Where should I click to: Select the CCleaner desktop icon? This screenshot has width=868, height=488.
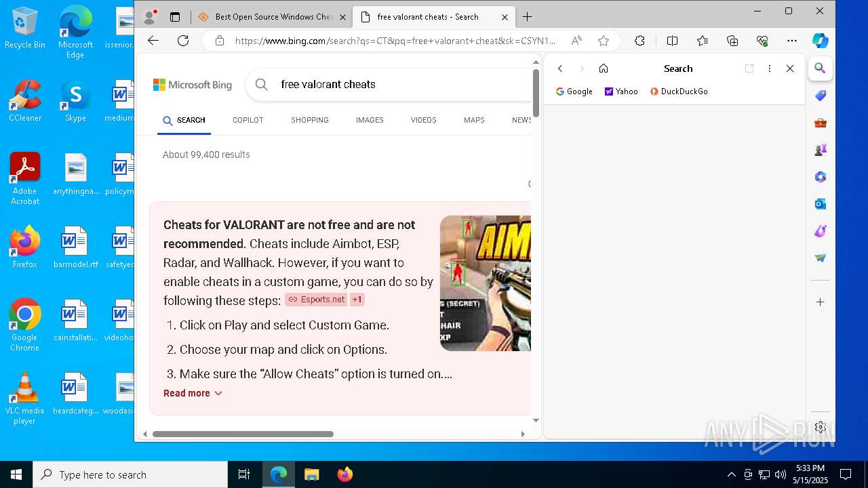(25, 100)
